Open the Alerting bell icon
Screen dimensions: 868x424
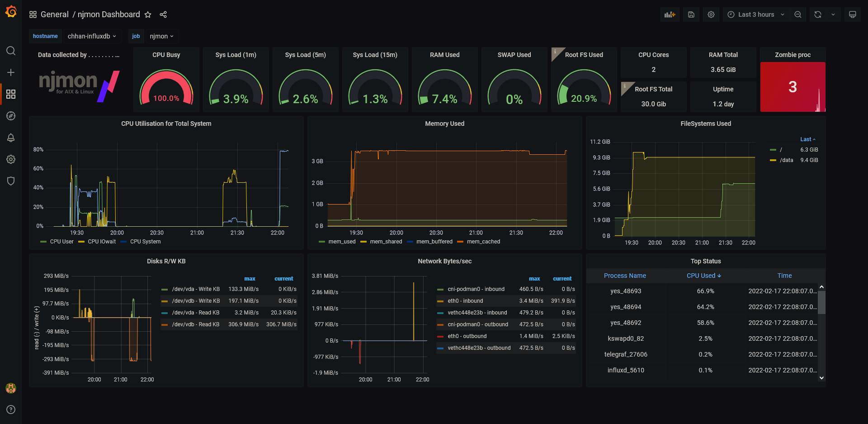11,138
